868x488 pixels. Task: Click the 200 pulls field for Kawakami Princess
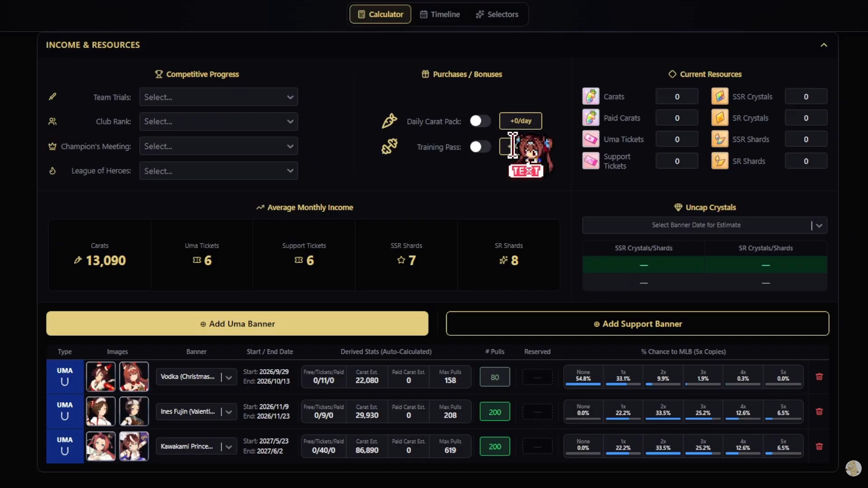click(495, 446)
